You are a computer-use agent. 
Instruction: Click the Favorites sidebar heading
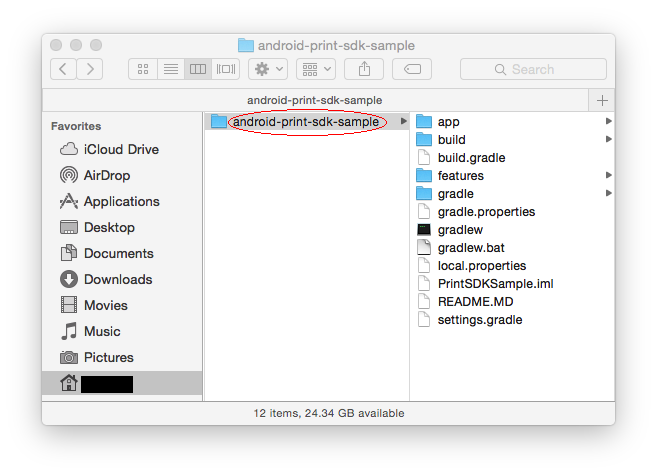[76, 126]
